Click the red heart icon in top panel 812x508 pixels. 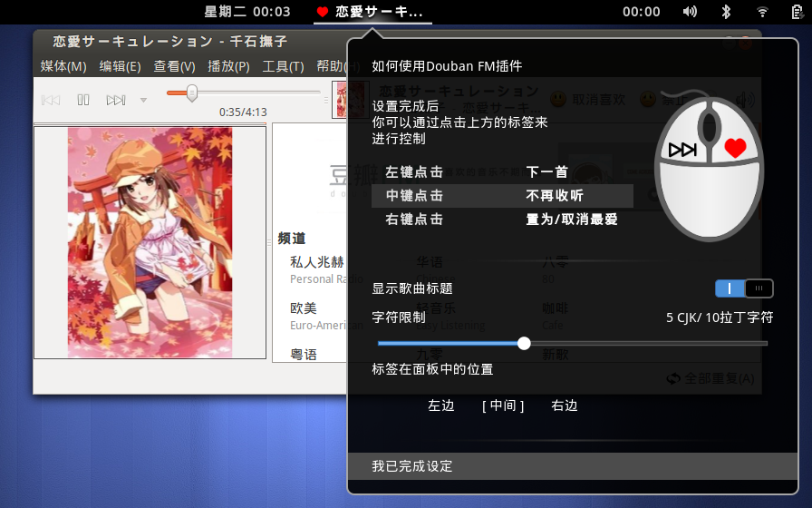322,12
